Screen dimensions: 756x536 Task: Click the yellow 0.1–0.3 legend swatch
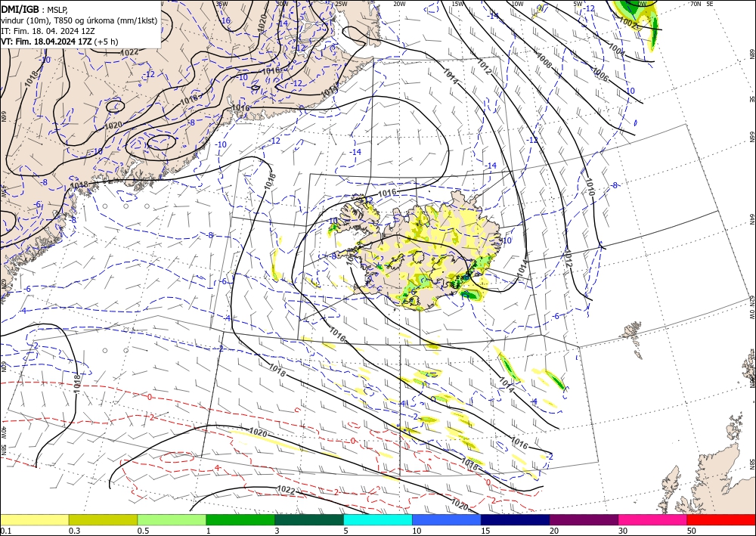click(x=34, y=519)
